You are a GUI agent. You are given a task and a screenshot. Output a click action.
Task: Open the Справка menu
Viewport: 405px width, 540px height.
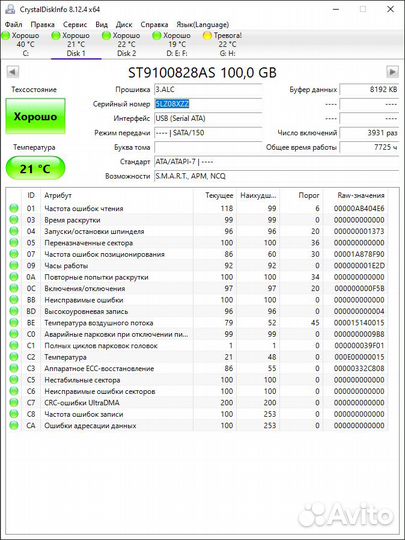click(154, 25)
